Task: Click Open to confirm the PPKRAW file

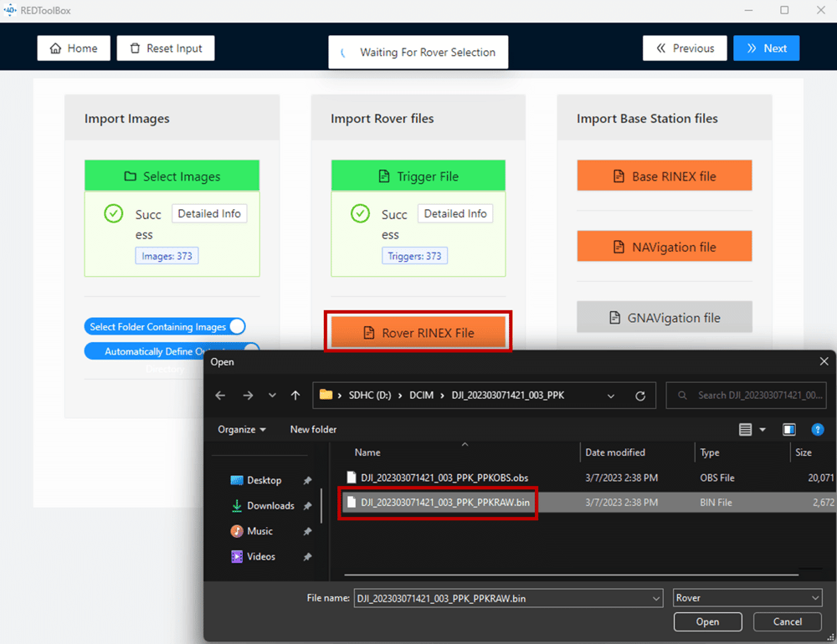Action: [x=707, y=621]
